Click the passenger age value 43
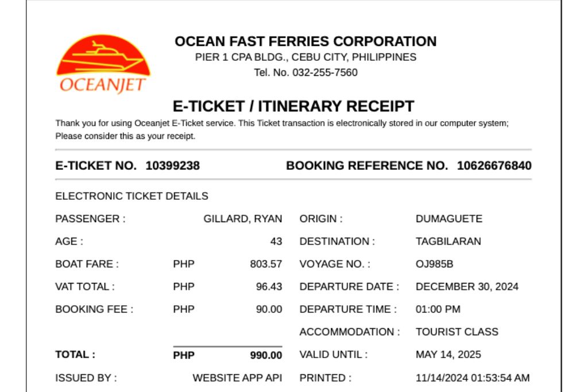This screenshot has width=588, height=392. (x=276, y=242)
